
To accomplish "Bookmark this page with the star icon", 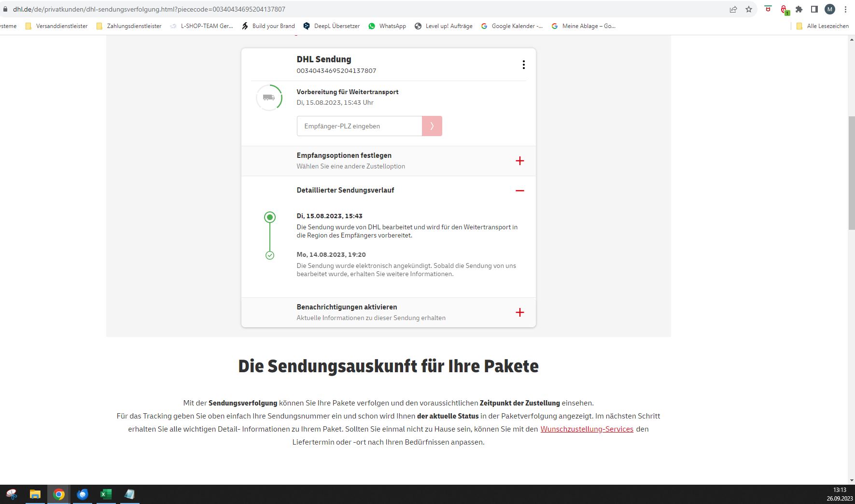I will tap(749, 9).
